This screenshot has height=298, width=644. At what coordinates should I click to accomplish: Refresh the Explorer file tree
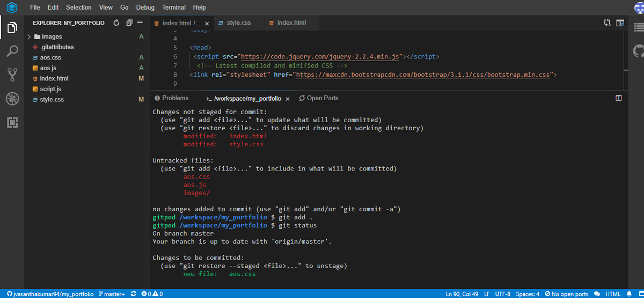click(x=116, y=23)
